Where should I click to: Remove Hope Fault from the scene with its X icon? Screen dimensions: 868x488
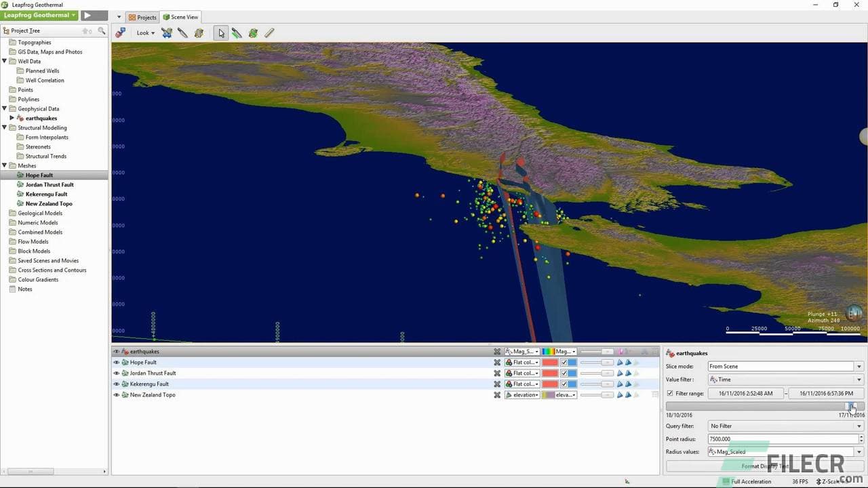click(497, 362)
